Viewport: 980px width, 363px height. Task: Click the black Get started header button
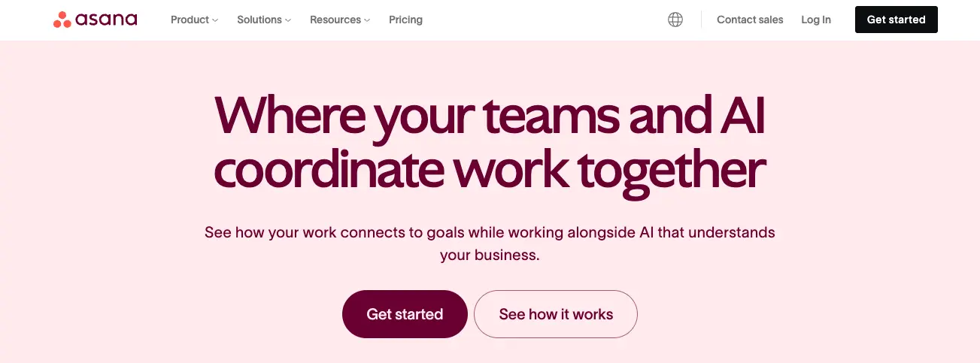pos(897,20)
